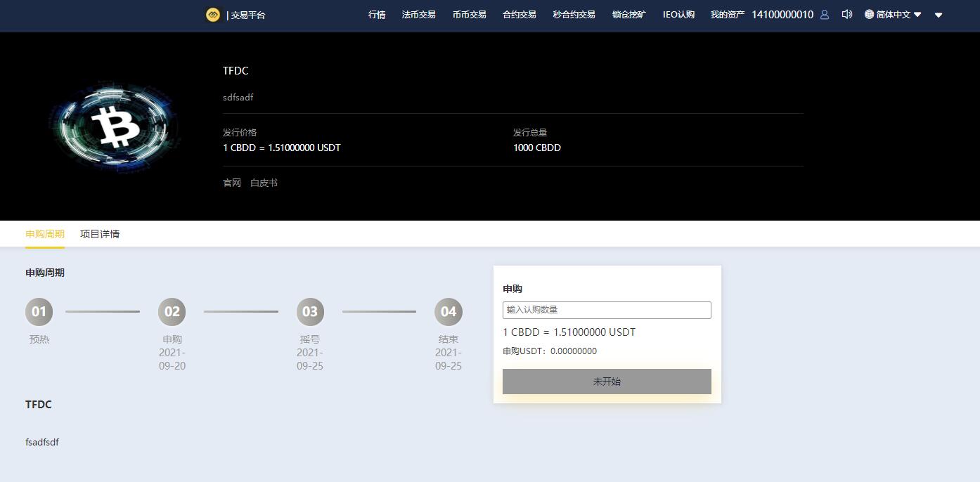The width and height of the screenshot is (980, 482).
Task: Click the exchange platform logo icon
Action: (213, 15)
